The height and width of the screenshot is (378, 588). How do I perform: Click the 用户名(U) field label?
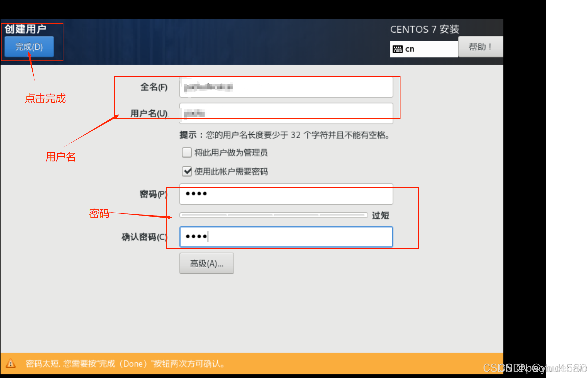[x=149, y=114]
